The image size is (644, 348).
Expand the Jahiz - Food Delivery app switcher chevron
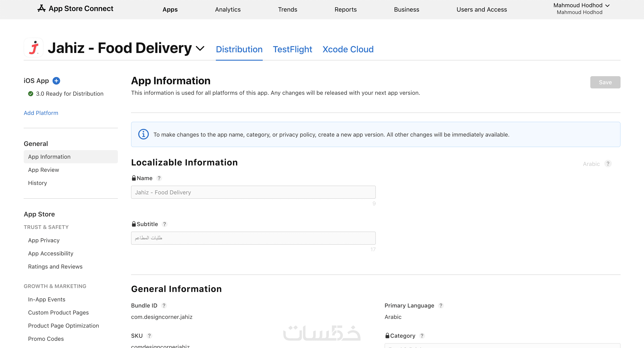[200, 48]
